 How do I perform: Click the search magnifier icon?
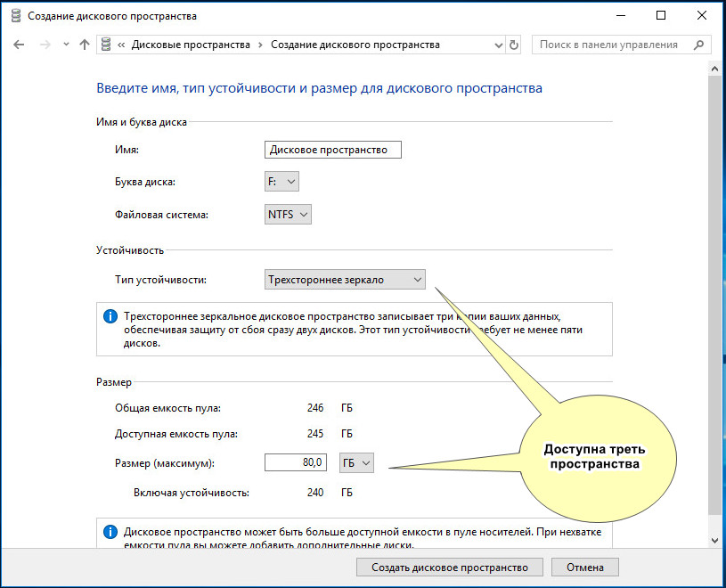pyautogui.click(x=698, y=45)
